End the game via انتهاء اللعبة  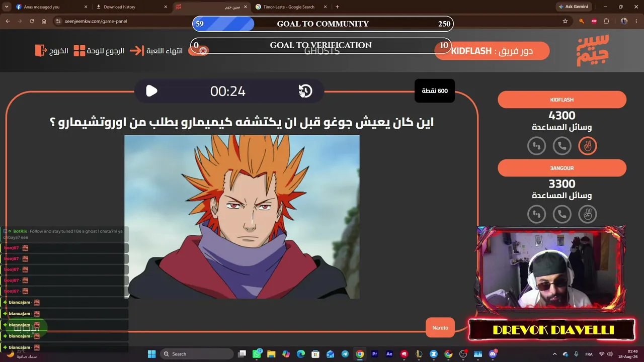pos(156,51)
